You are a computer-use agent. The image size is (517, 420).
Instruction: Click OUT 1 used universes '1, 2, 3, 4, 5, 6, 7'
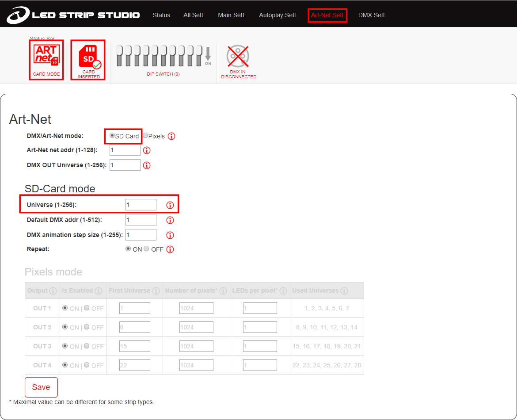[327, 308]
